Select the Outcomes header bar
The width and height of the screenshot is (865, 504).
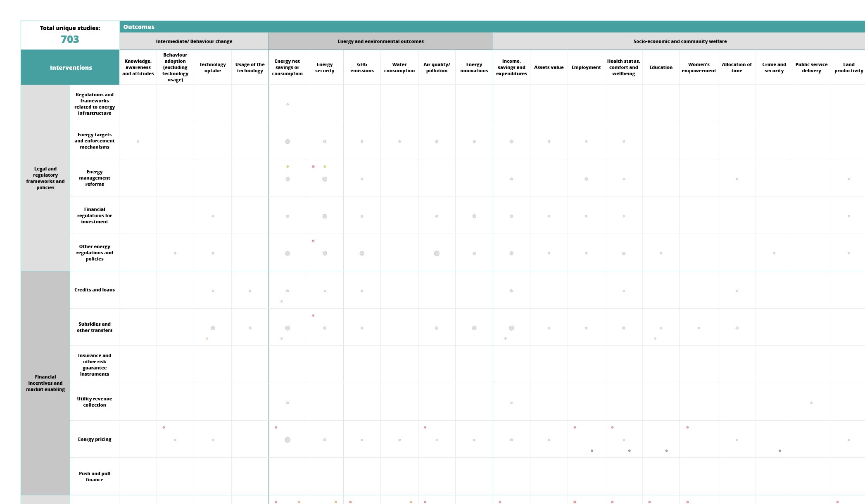[x=492, y=27]
